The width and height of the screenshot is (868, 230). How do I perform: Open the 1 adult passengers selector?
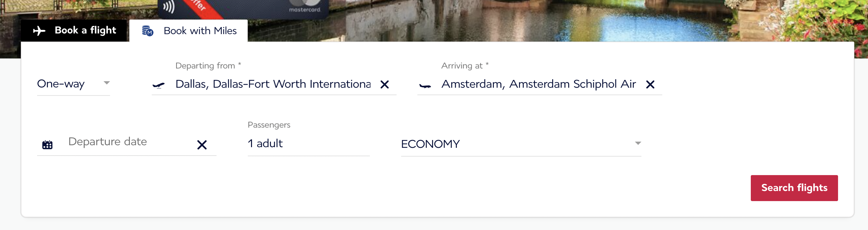309,144
